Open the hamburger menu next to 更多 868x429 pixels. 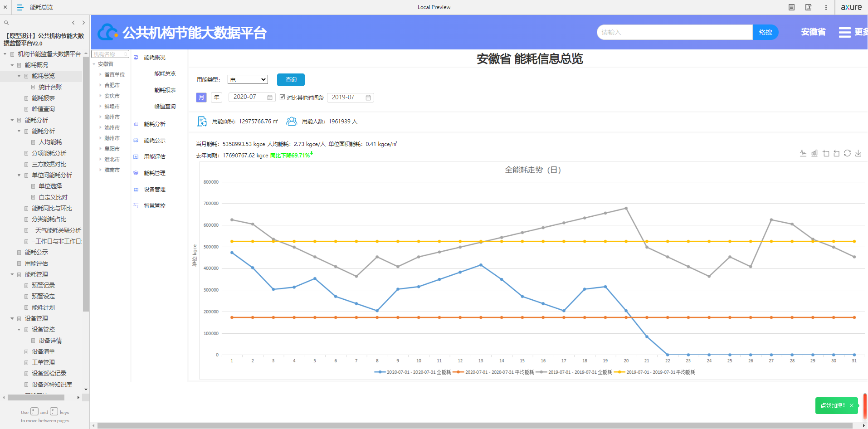point(844,32)
